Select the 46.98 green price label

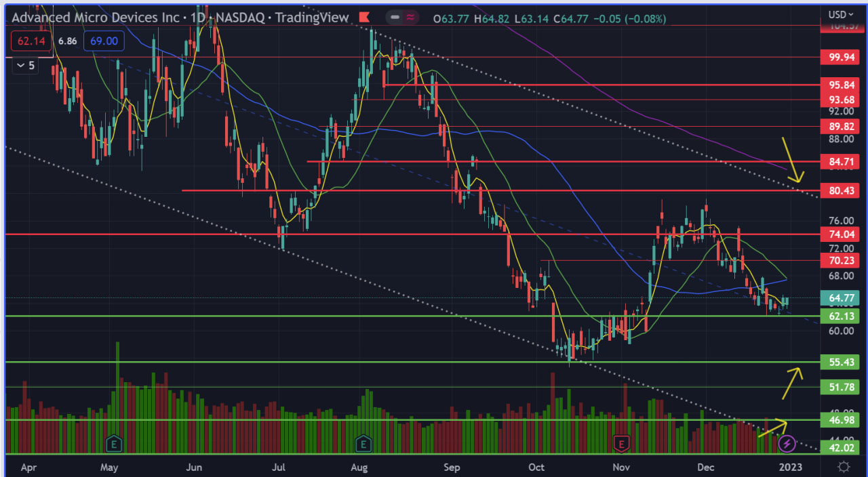click(x=840, y=420)
